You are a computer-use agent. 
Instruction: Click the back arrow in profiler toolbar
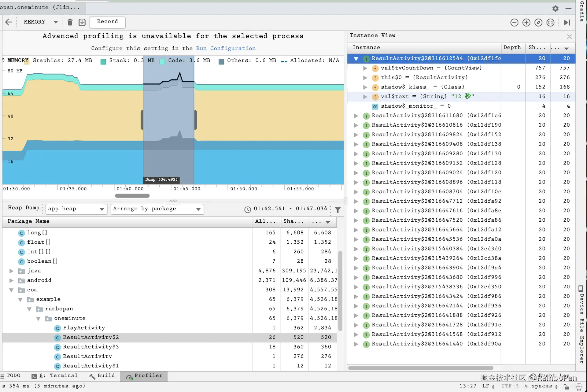coord(9,22)
